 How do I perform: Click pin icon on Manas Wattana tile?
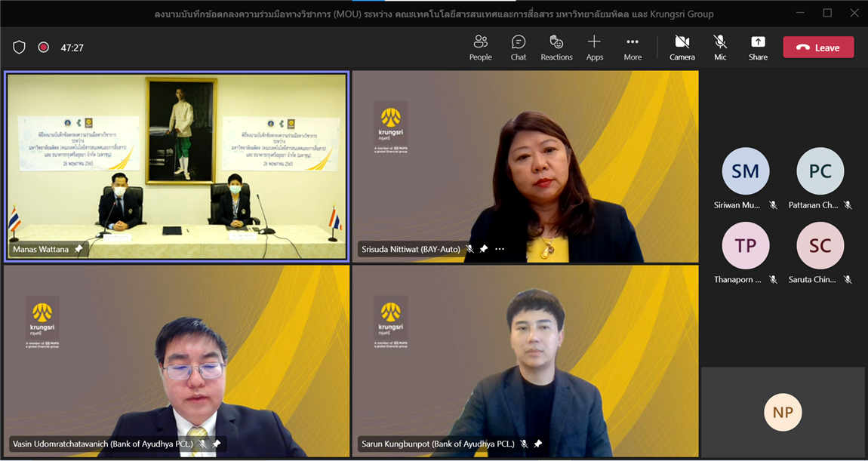[78, 249]
